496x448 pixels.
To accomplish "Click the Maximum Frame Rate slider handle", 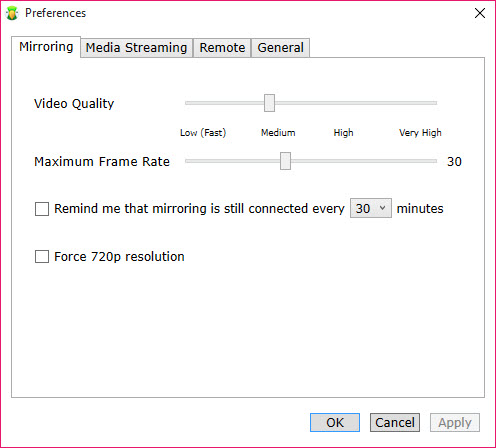I will (x=285, y=161).
